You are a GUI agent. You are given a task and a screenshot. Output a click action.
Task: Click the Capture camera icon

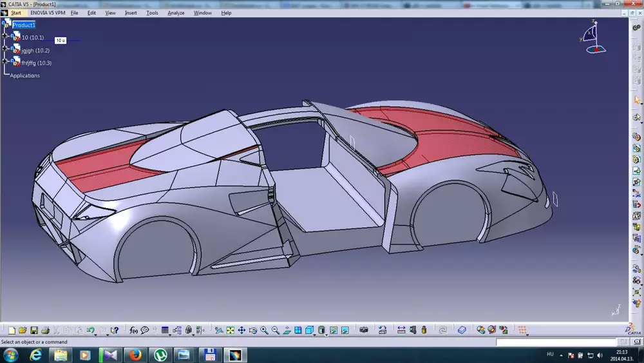(x=364, y=330)
